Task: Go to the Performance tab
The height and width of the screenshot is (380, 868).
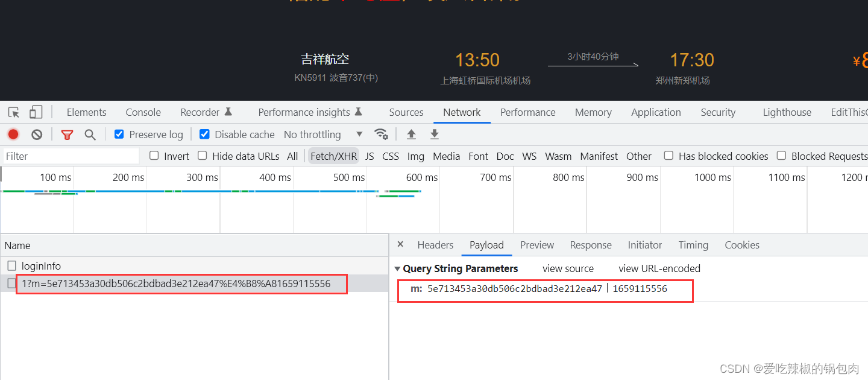Action: pos(528,112)
